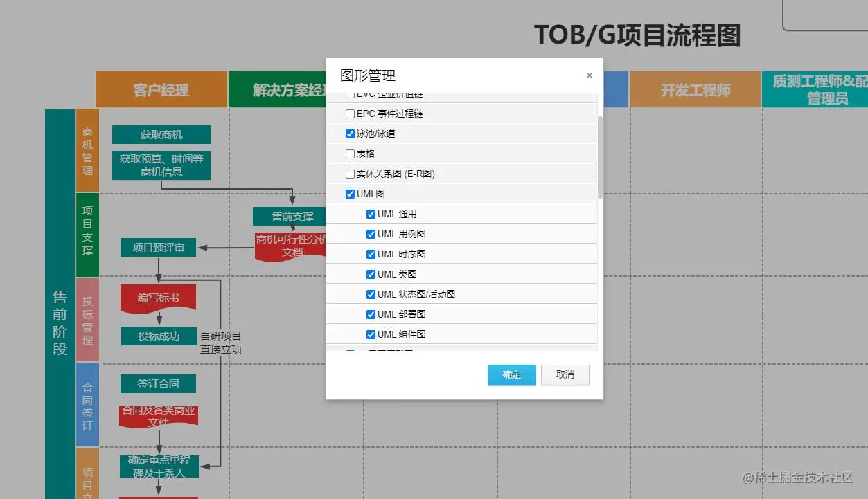Click the 商机管理 row label

tap(87, 151)
